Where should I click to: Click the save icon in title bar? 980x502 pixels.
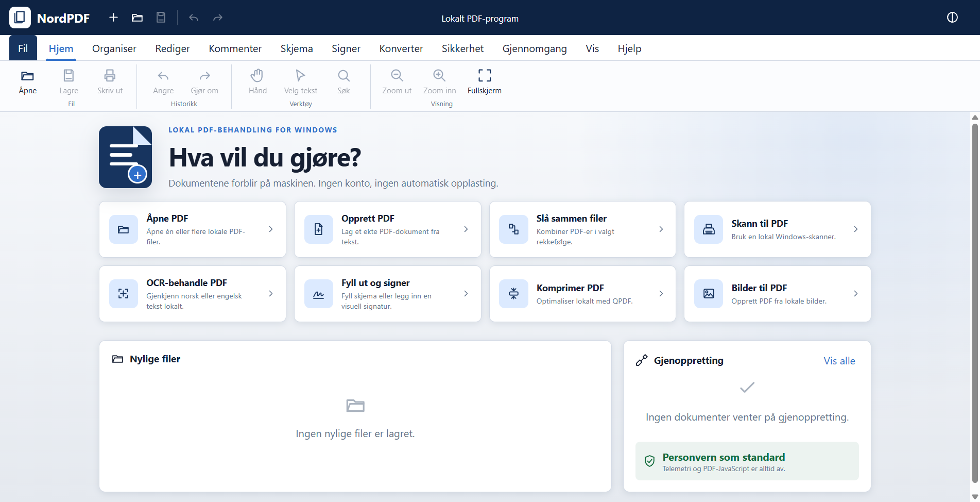[161, 18]
